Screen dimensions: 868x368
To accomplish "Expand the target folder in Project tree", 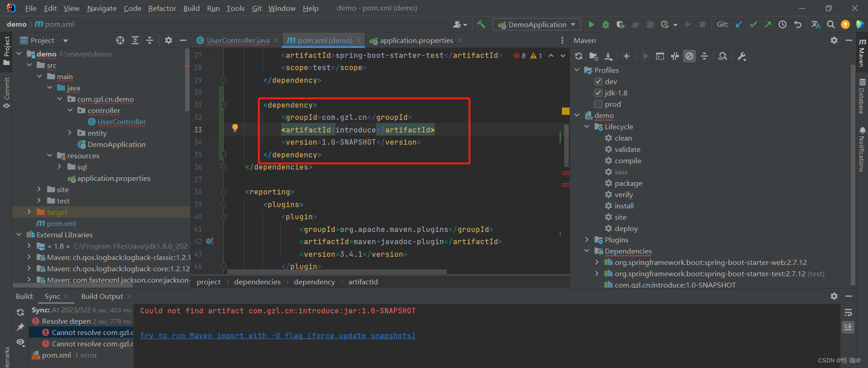I will 29,212.
